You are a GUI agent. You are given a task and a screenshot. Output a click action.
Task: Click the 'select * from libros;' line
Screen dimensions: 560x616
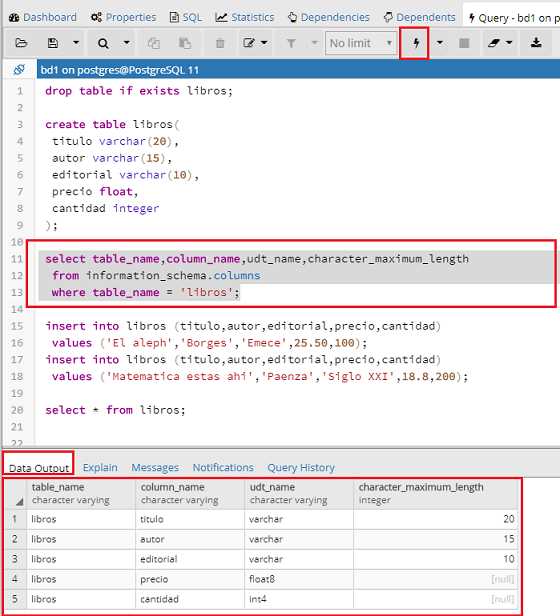click(115, 410)
